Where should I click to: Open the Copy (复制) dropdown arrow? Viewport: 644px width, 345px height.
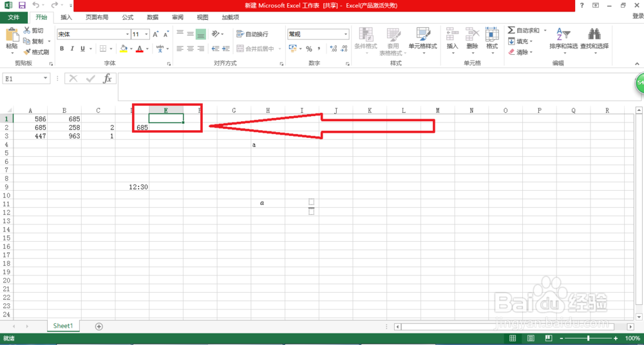point(50,41)
